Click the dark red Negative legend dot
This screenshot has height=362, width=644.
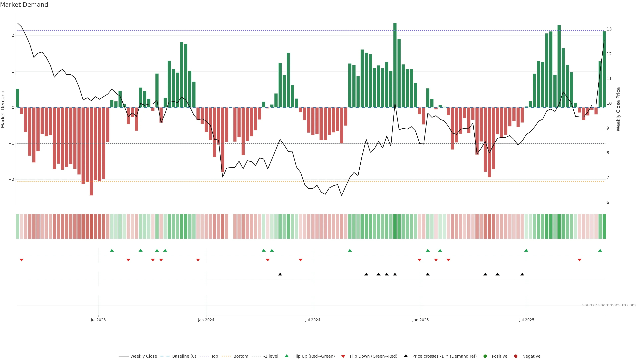[516, 356]
